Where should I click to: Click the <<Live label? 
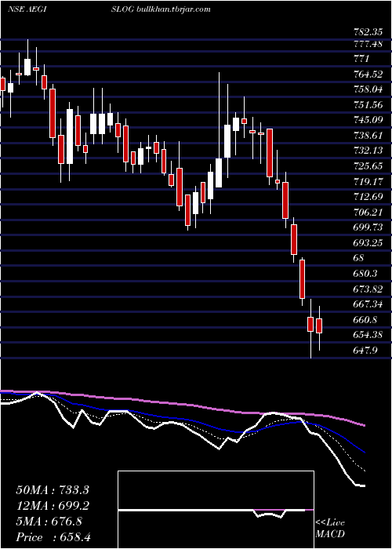330,523
